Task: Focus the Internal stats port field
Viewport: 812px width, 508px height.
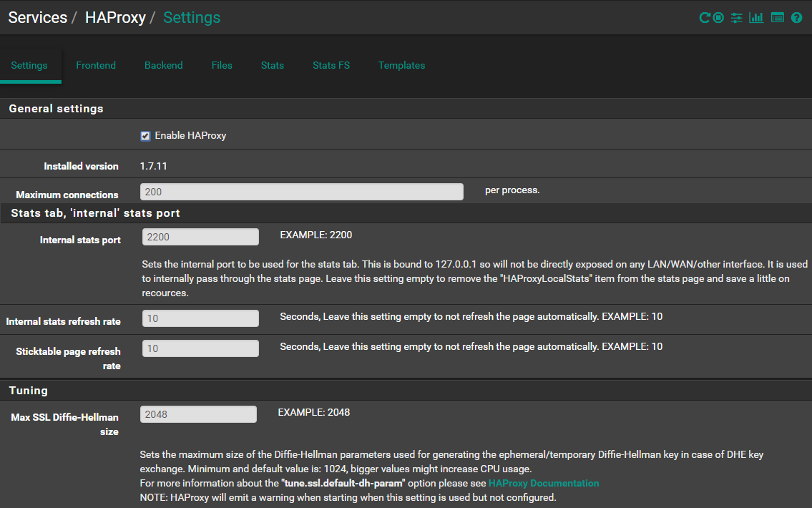Action: (x=200, y=237)
